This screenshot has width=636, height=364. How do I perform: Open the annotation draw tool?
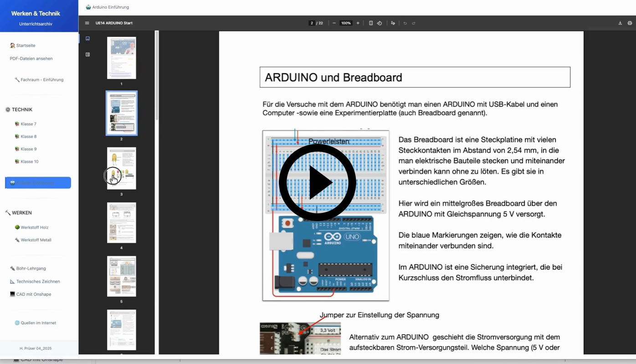point(393,23)
